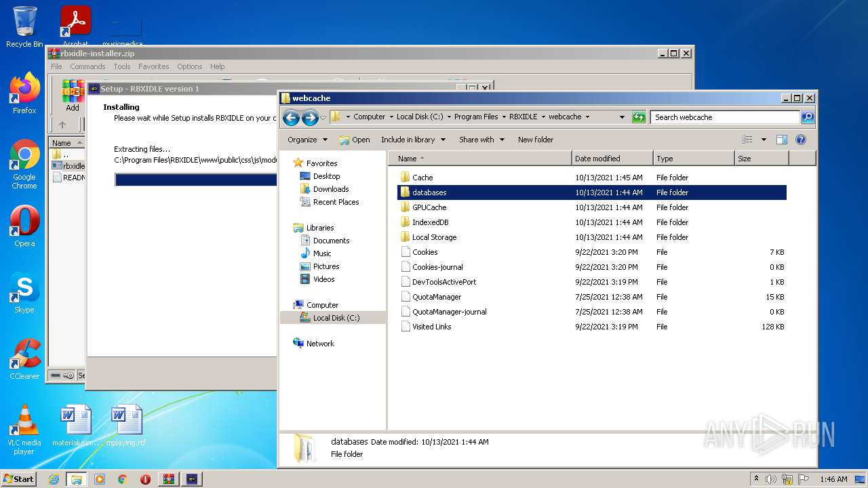Click the volume icon in system tray
The image size is (868, 488).
(771, 479)
